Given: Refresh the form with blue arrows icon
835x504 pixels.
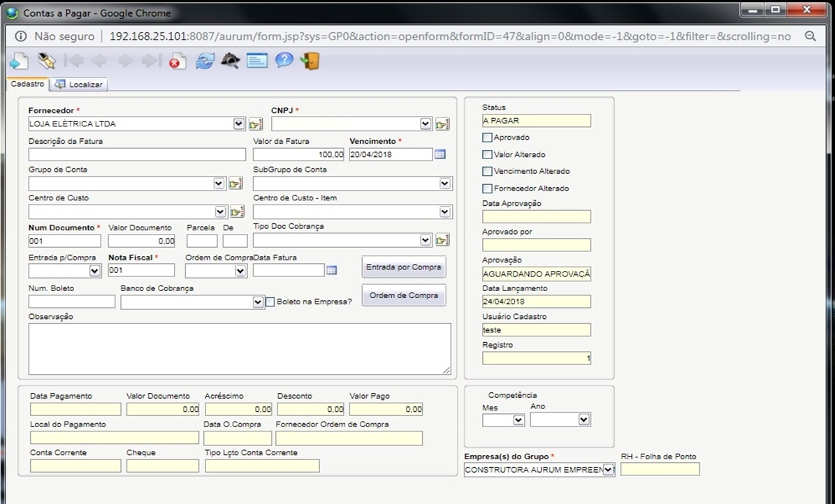Looking at the screenshot, I should 205,61.
